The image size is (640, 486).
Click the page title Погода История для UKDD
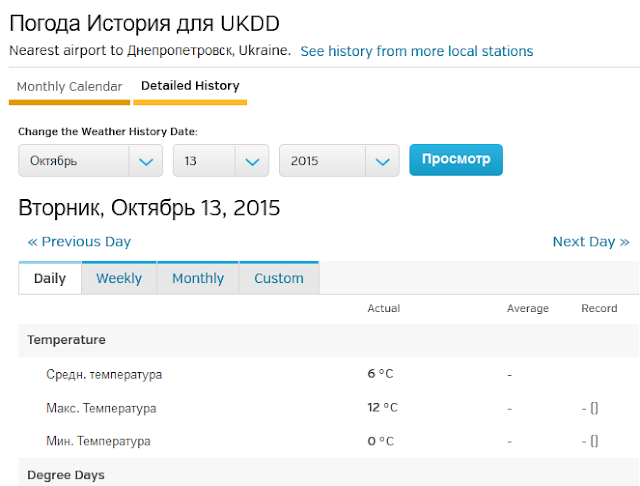(144, 23)
